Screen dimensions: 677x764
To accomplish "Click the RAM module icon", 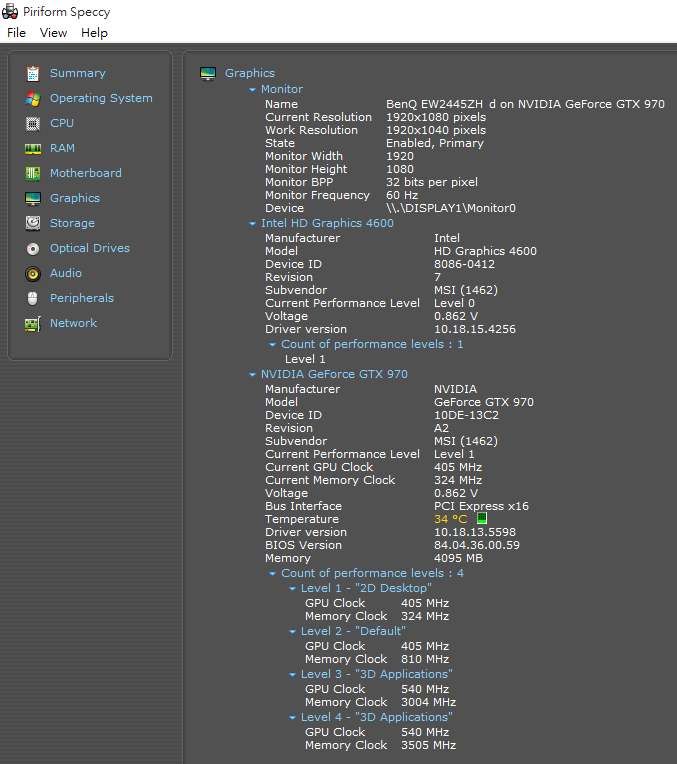I will (x=33, y=148).
